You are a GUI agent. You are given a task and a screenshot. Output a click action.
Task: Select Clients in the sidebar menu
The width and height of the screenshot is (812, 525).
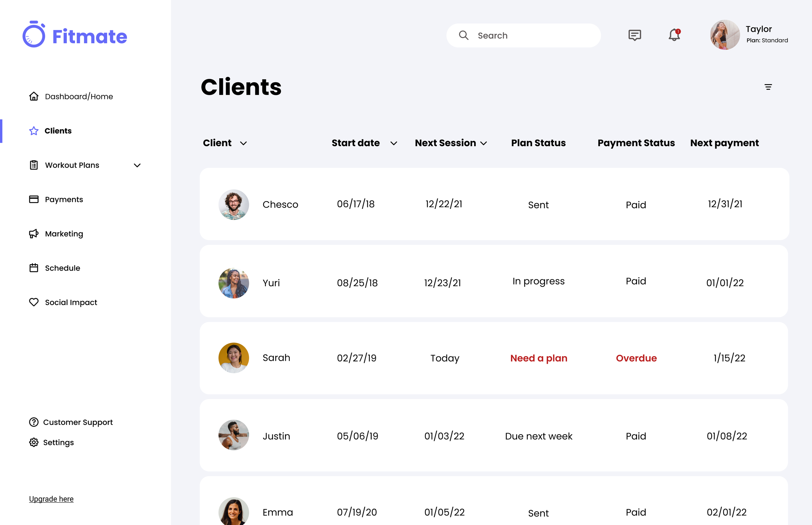coord(58,131)
